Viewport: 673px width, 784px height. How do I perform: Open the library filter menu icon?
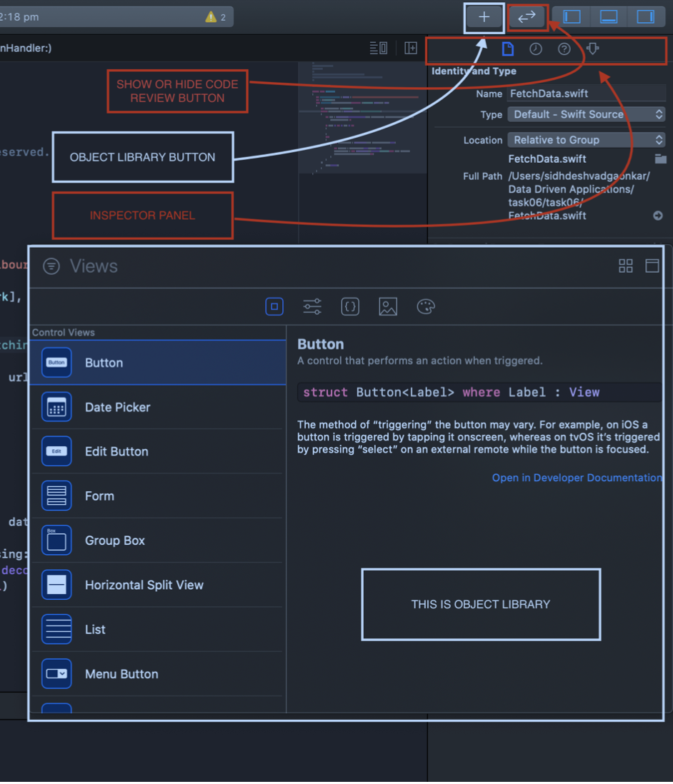click(51, 266)
